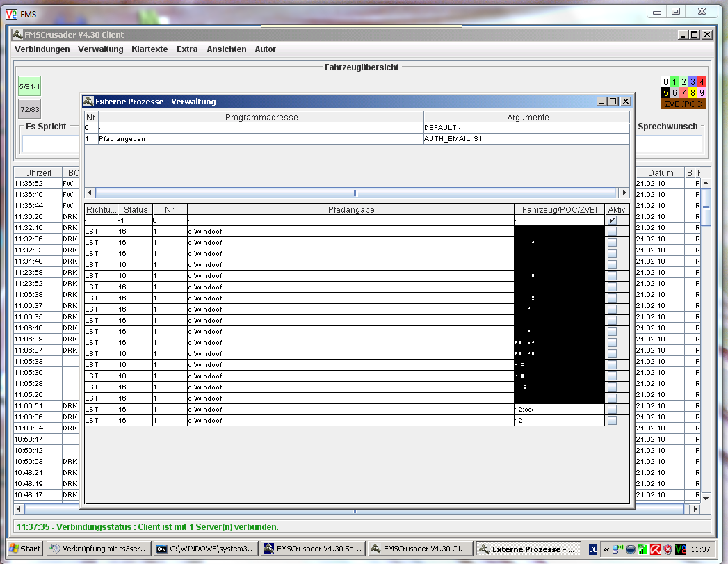This screenshot has height=564, width=728.
Task: Select the red status 4 color swatch
Action: point(702,82)
